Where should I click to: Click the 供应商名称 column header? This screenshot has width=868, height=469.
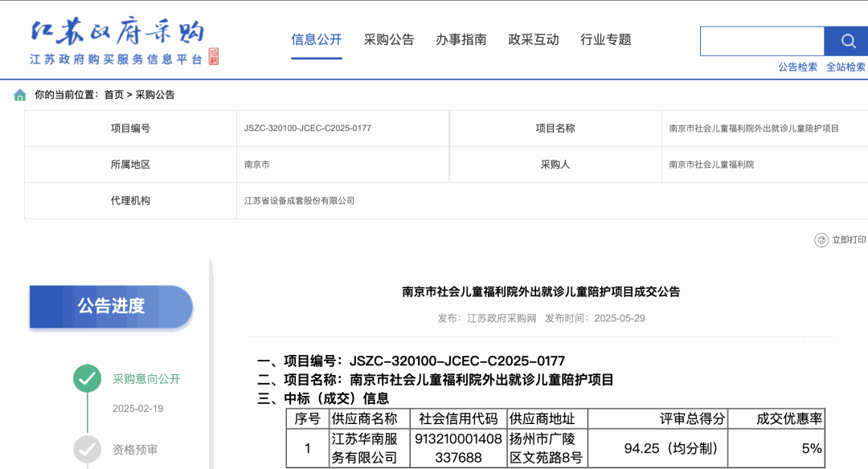point(369,418)
